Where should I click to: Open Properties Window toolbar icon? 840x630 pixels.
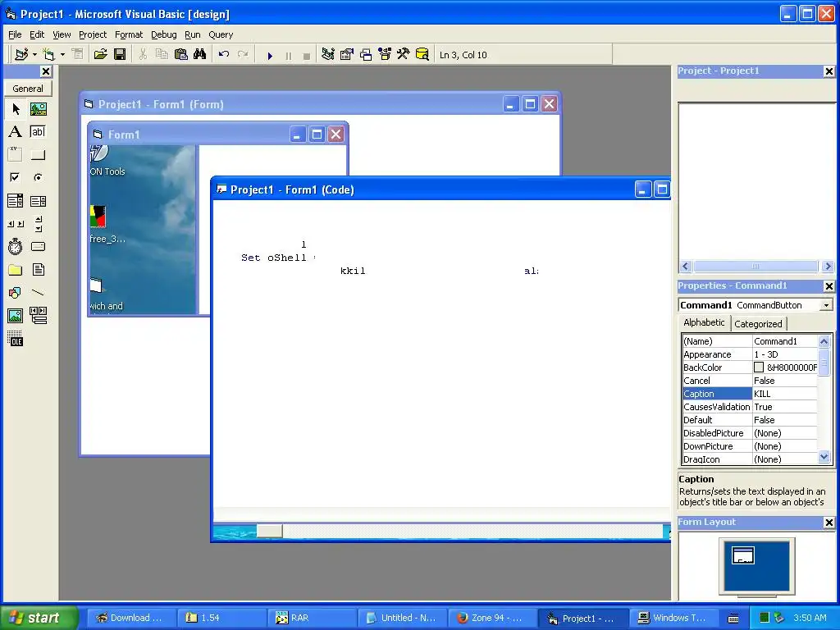(347, 55)
